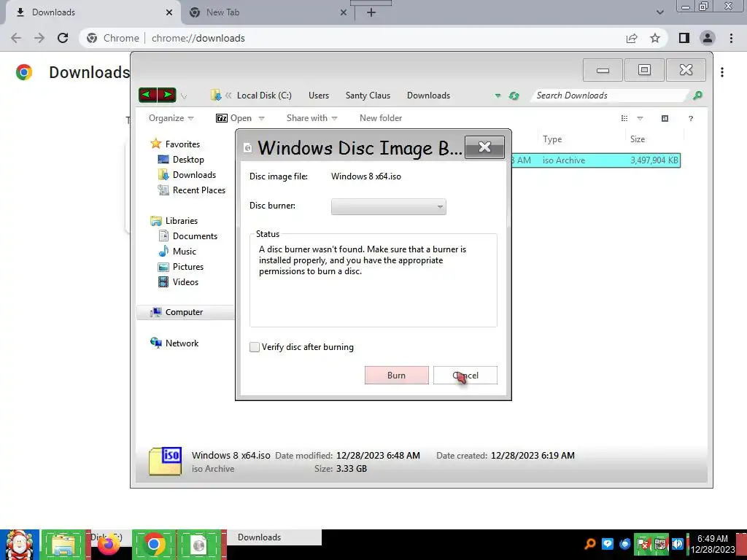Select Favorites in navigation pane

point(182,144)
